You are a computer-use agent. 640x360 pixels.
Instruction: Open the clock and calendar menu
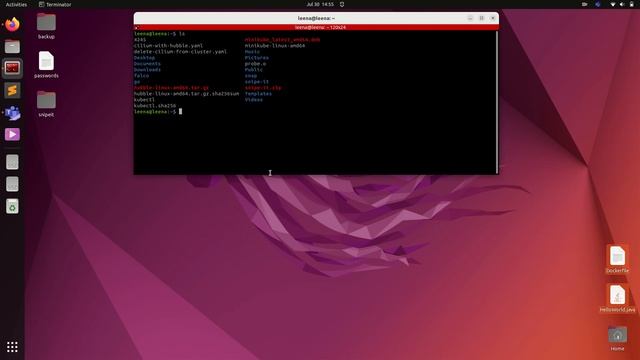tap(320, 4)
